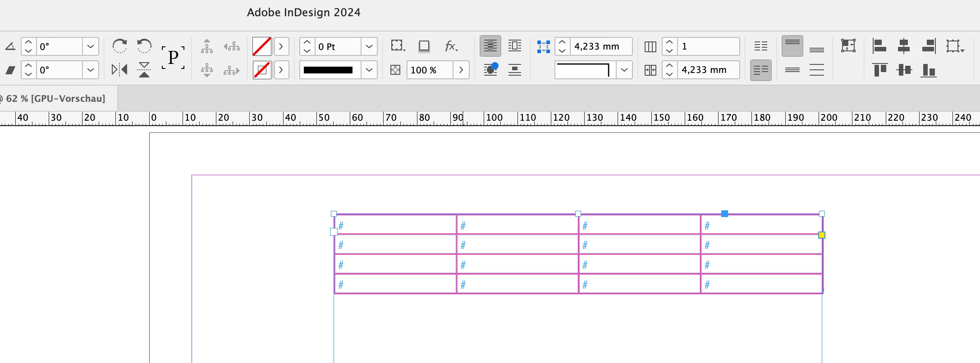Click the blue corner size icon
980x363 pixels.
[544, 46]
